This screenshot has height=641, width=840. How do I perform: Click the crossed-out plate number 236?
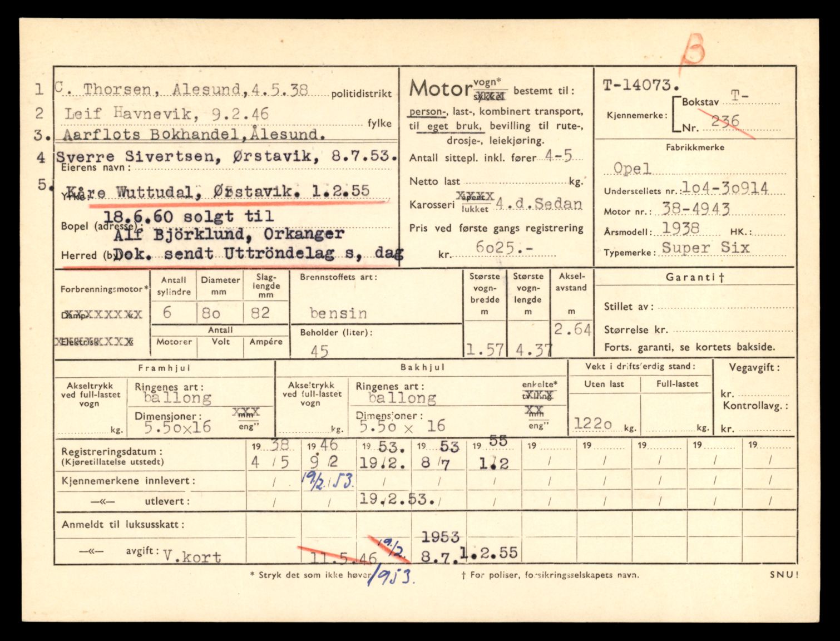[724, 122]
